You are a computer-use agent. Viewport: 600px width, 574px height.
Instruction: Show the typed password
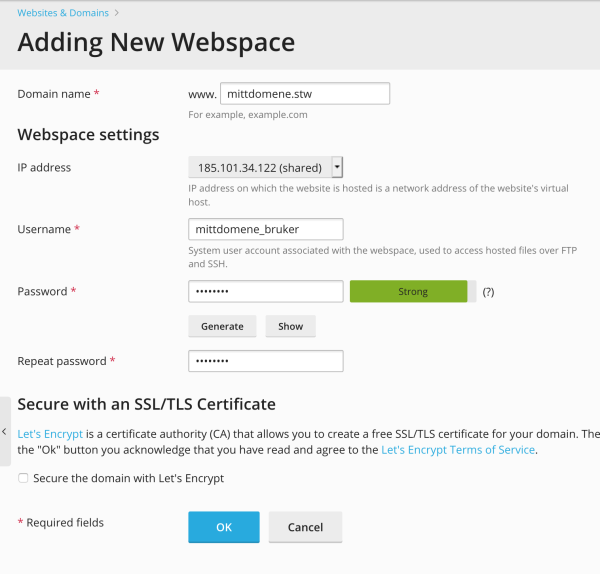pos(290,326)
